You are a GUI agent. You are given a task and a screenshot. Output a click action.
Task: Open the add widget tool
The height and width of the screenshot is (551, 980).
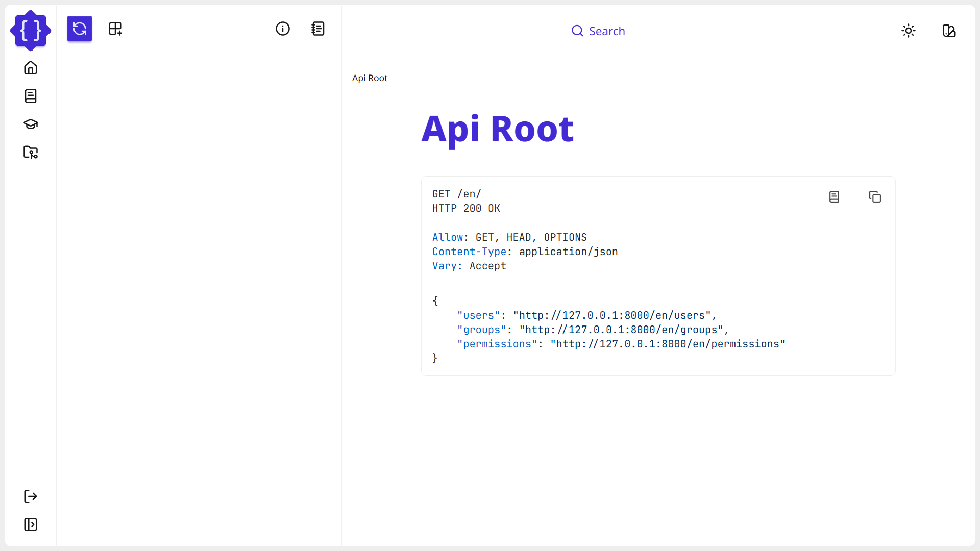click(x=114, y=29)
